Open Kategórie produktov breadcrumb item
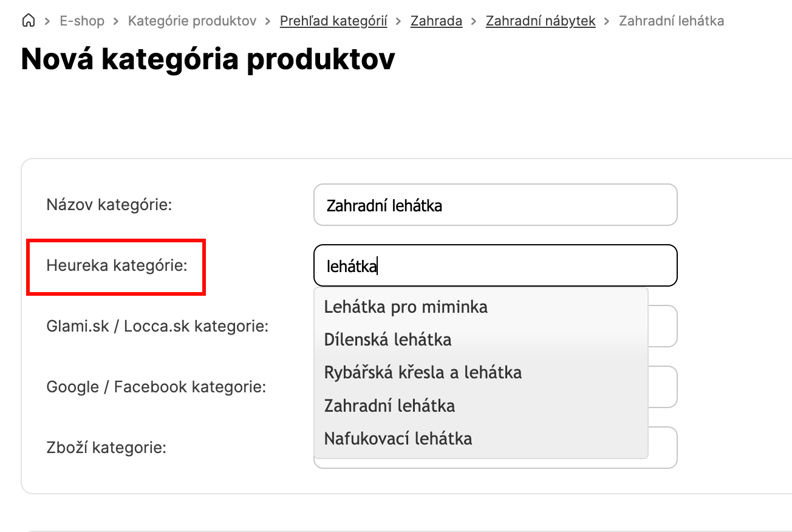This screenshot has width=792, height=532. pos(192,21)
